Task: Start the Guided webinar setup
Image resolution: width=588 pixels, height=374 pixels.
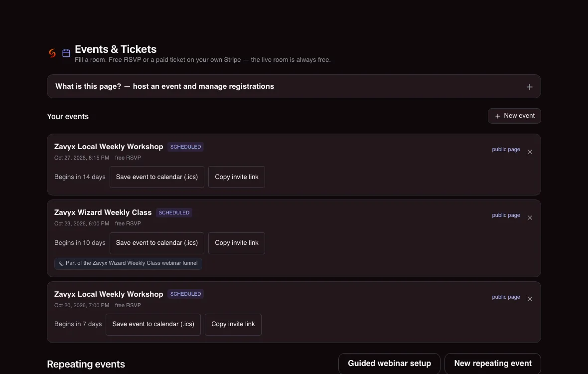Action: [x=389, y=364]
